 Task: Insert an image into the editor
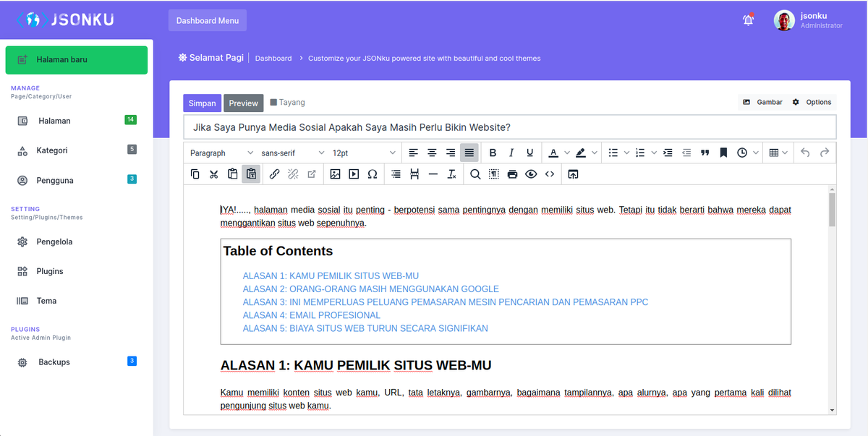[x=335, y=174]
